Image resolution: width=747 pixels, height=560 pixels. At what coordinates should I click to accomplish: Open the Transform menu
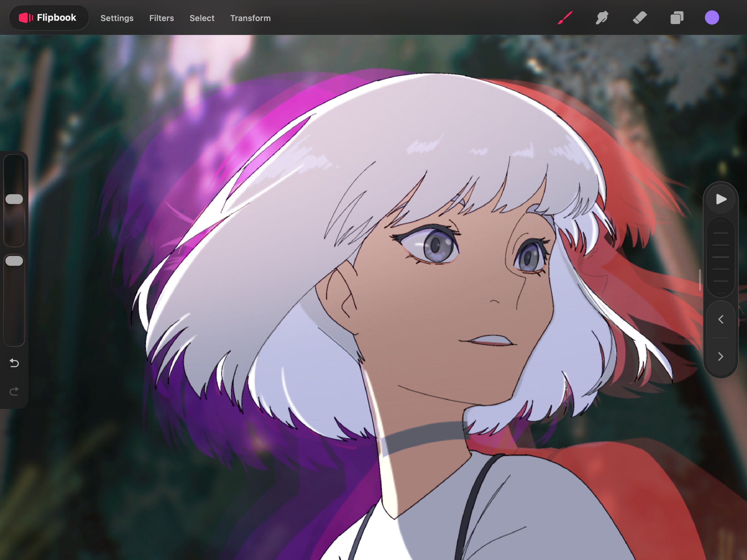tap(250, 18)
